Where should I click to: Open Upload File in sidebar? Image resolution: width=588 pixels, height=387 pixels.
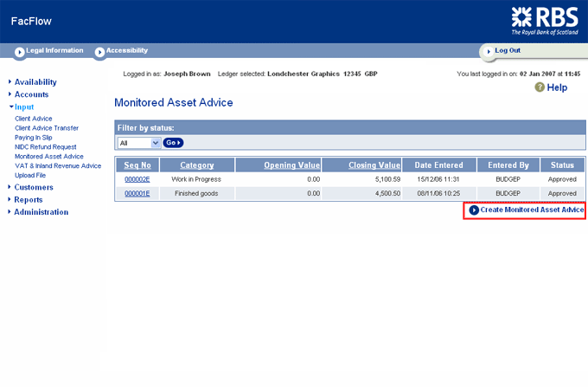(x=31, y=175)
